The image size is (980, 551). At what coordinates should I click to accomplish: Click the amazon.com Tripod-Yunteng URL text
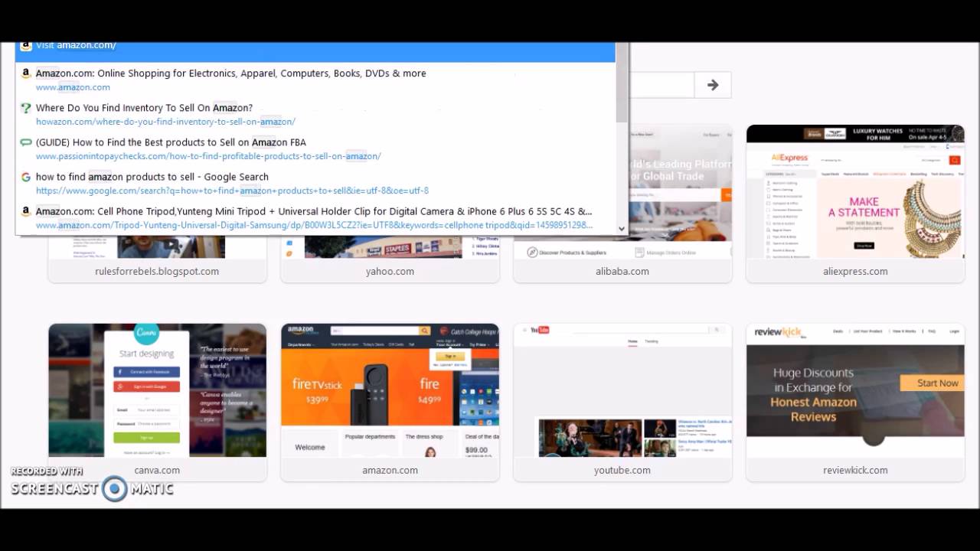click(314, 225)
